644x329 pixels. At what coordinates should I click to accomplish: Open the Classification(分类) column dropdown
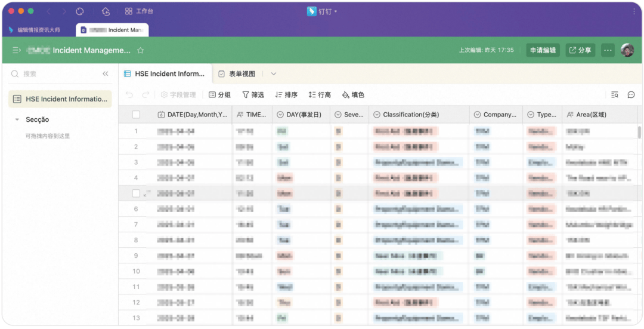pyautogui.click(x=377, y=115)
